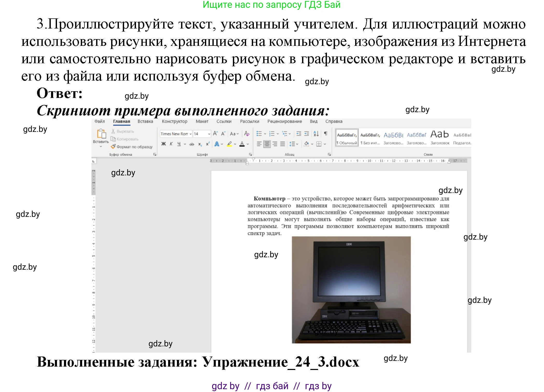This screenshot has height=392, width=544.
Task: Toggle paragraph marks display with ¶ icon
Action: click(326, 133)
